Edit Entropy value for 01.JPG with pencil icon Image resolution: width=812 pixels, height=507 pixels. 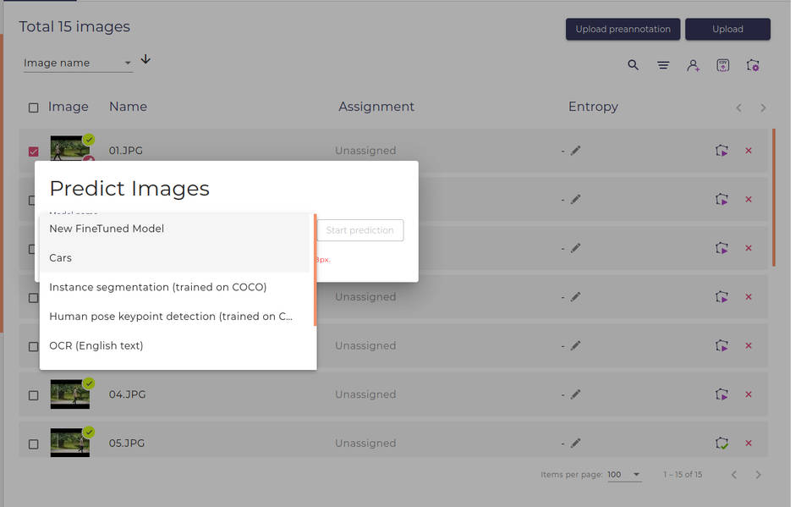576,151
